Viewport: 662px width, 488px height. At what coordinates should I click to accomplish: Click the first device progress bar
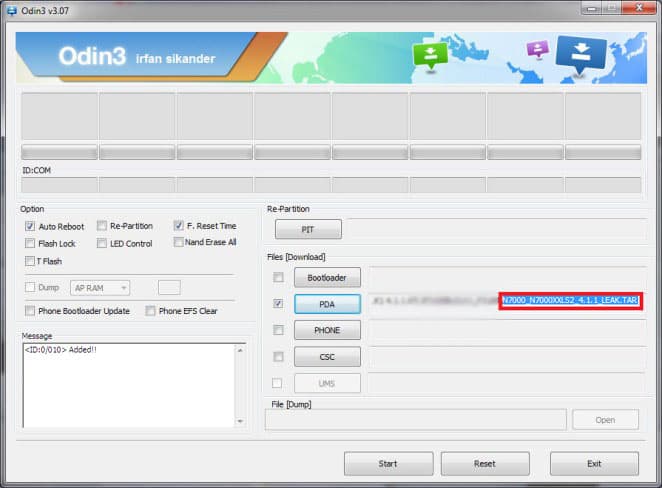click(60, 152)
